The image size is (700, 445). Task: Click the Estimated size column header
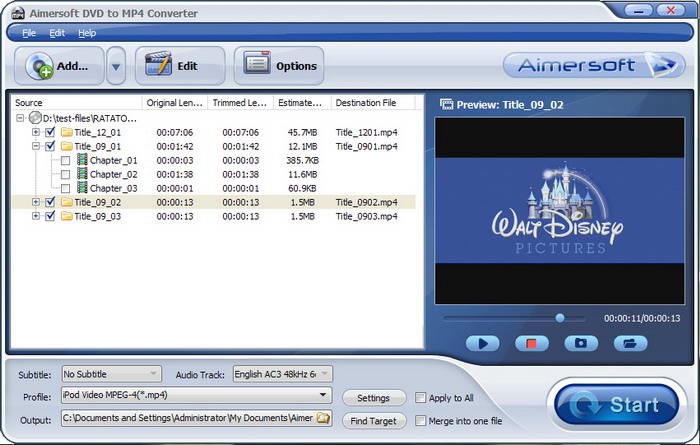click(x=302, y=103)
